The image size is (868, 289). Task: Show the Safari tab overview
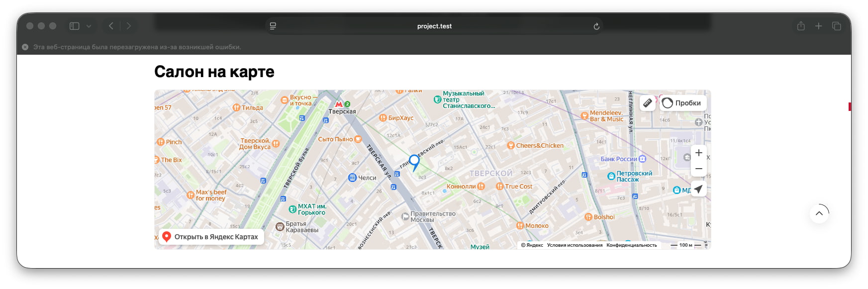click(x=837, y=26)
